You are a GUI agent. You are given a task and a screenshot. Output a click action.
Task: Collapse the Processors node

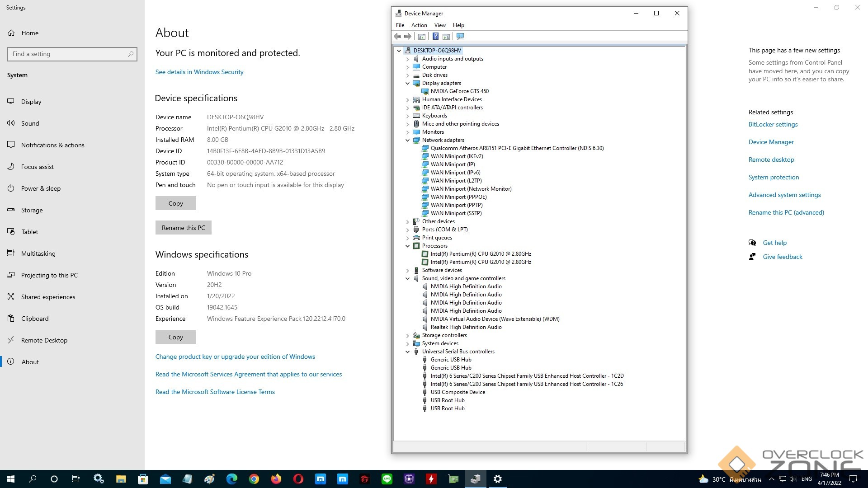pyautogui.click(x=407, y=246)
